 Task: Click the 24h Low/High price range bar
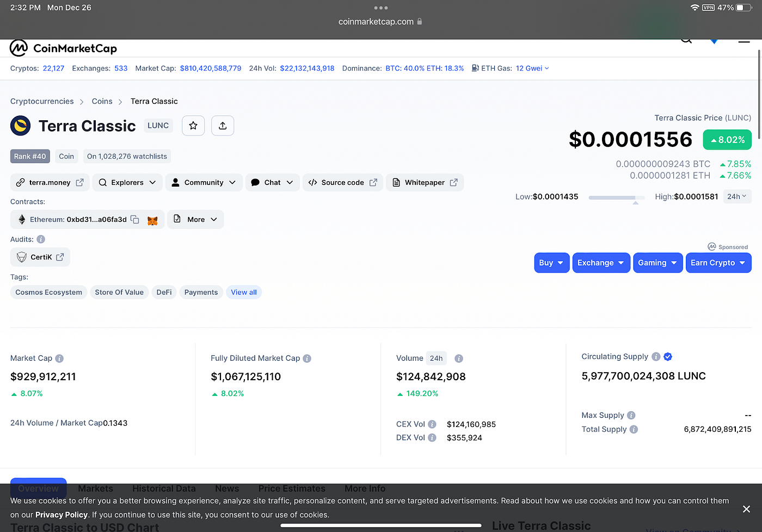[x=616, y=198]
